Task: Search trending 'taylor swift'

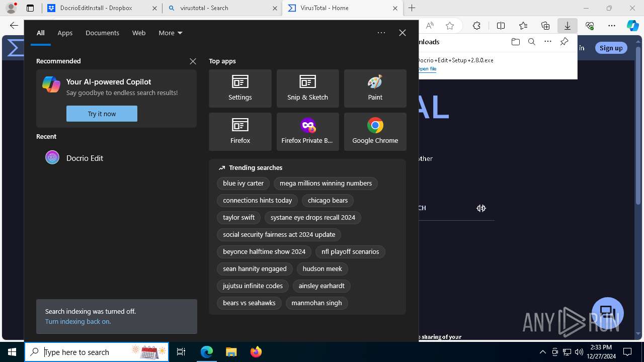Action: click(x=239, y=218)
